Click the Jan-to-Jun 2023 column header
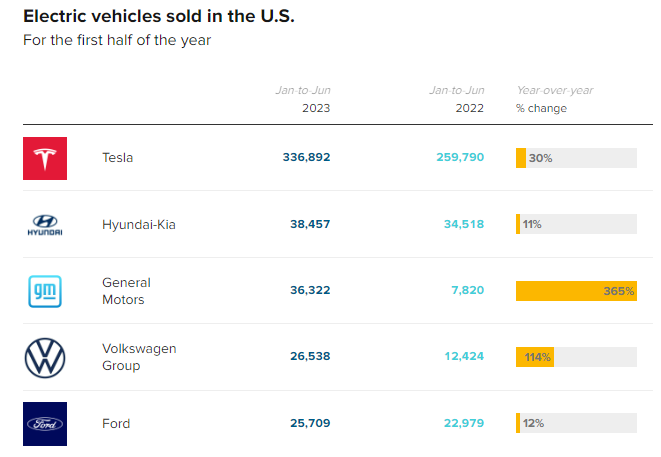Screen dimensions: 661x457 [x=303, y=99]
